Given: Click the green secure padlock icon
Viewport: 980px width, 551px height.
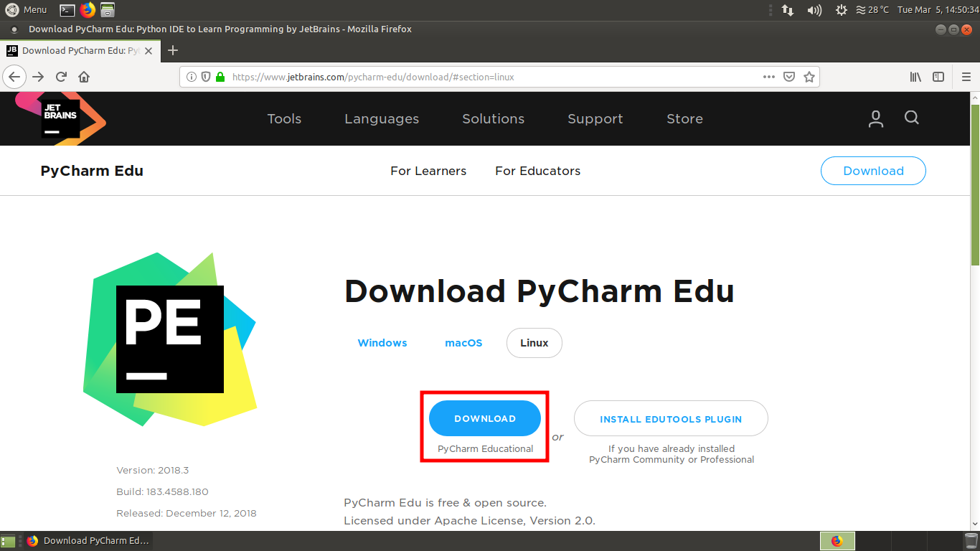Looking at the screenshot, I should (x=220, y=77).
